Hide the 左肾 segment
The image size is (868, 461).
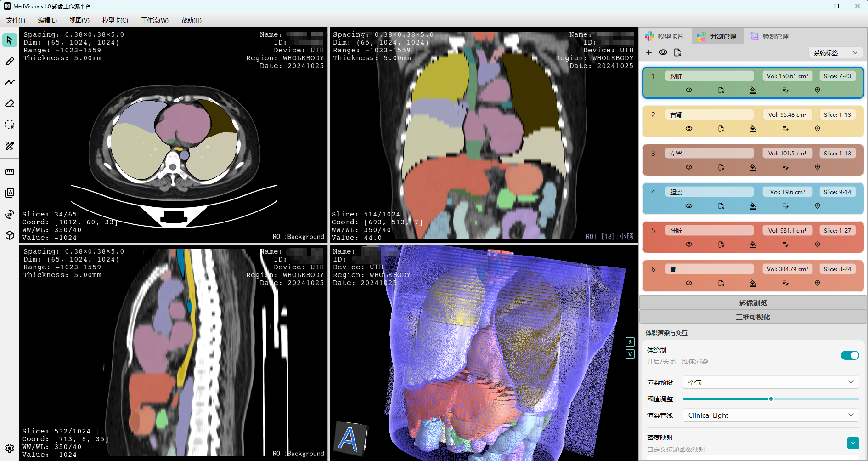pos(689,167)
